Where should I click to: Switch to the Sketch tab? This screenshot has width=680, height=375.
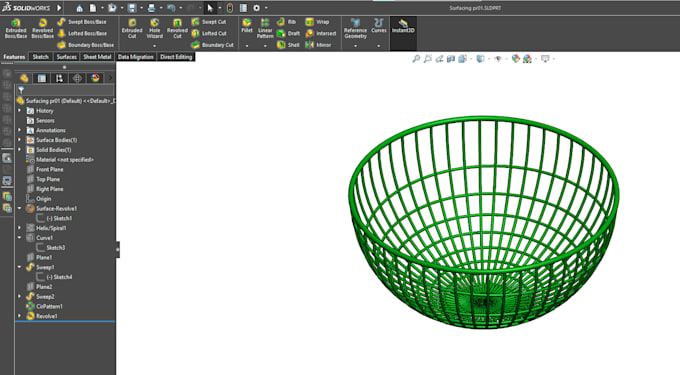coord(40,57)
